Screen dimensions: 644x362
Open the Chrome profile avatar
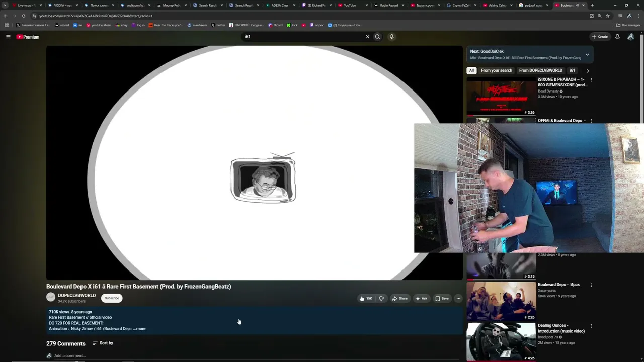point(629,16)
